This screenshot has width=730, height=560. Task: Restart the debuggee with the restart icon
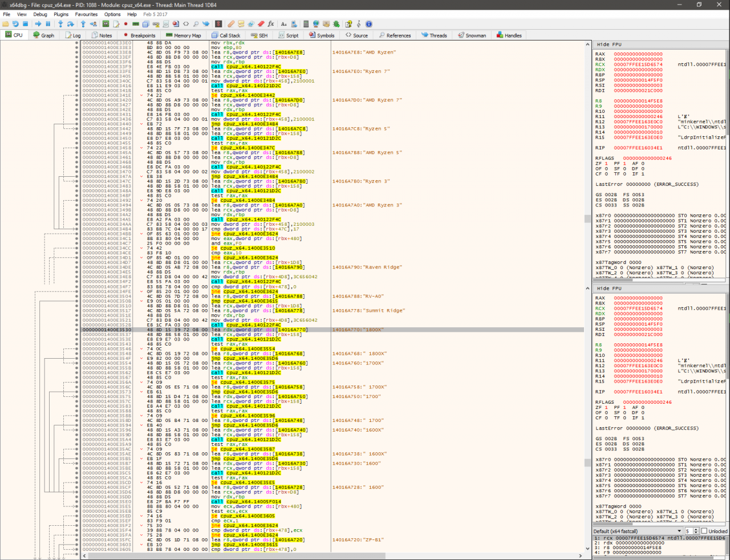(15, 24)
